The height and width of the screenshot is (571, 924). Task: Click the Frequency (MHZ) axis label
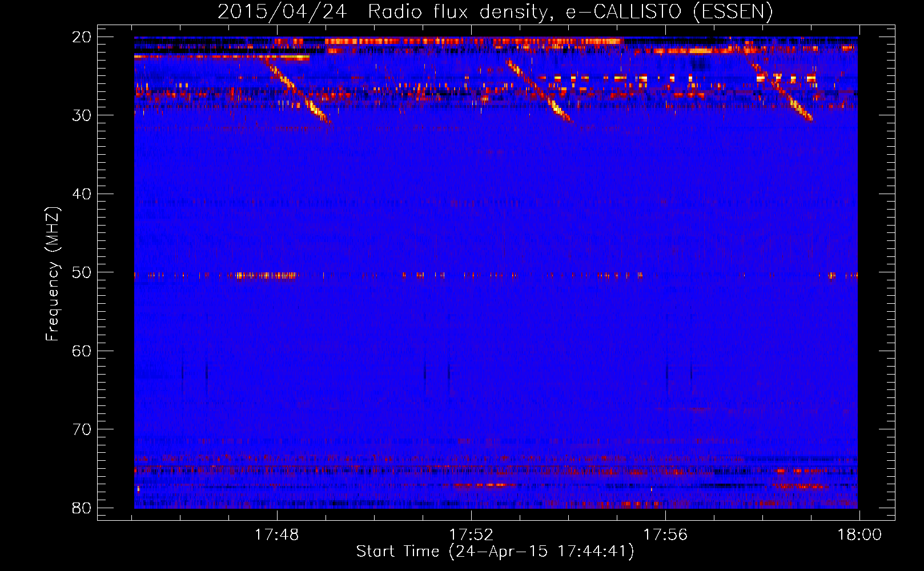tap(53, 274)
